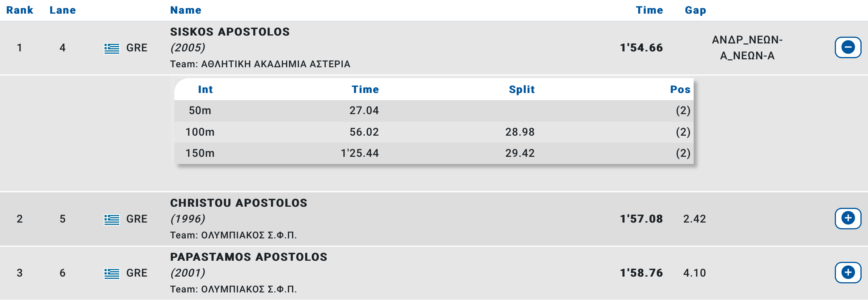868x300 pixels.
Task: Click the 100m split row
Action: pyautogui.click(x=434, y=132)
